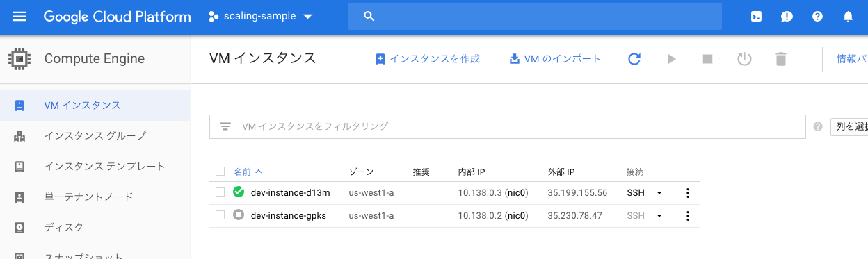
Task: Click the ディスク sidebar icon
Action: click(x=19, y=227)
